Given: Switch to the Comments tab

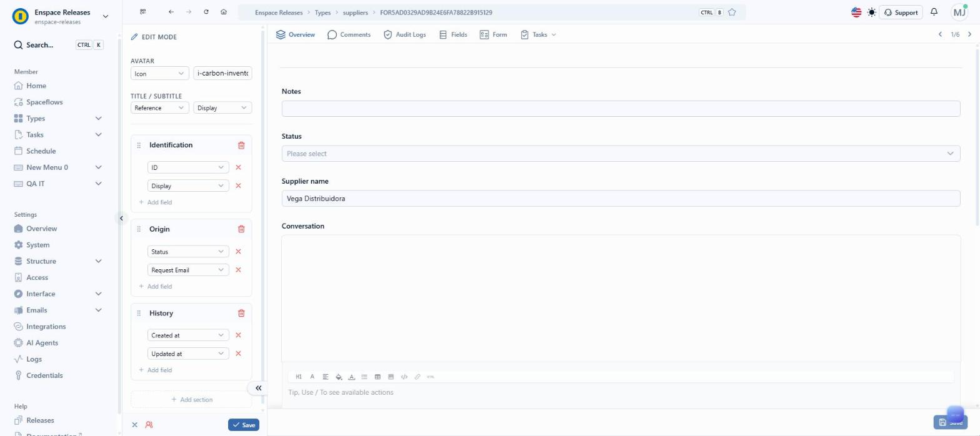Looking at the screenshot, I should pos(349,35).
